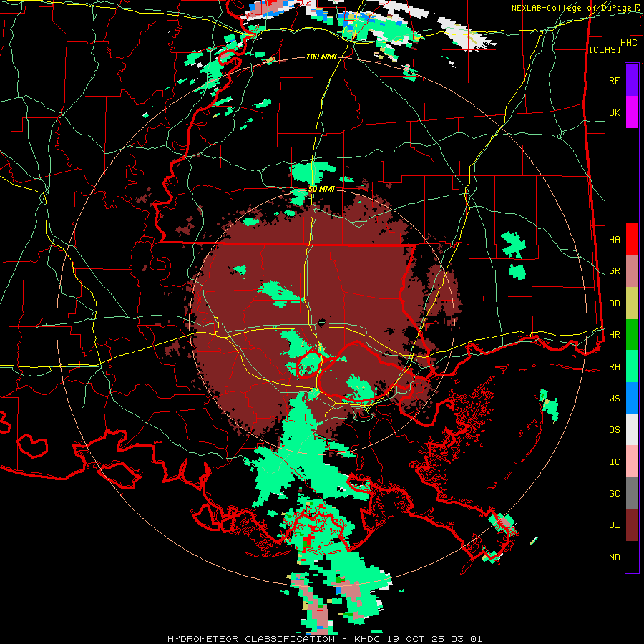Screen dimensions: 644x644
Task: Click the IC legend label
Action: point(614,462)
